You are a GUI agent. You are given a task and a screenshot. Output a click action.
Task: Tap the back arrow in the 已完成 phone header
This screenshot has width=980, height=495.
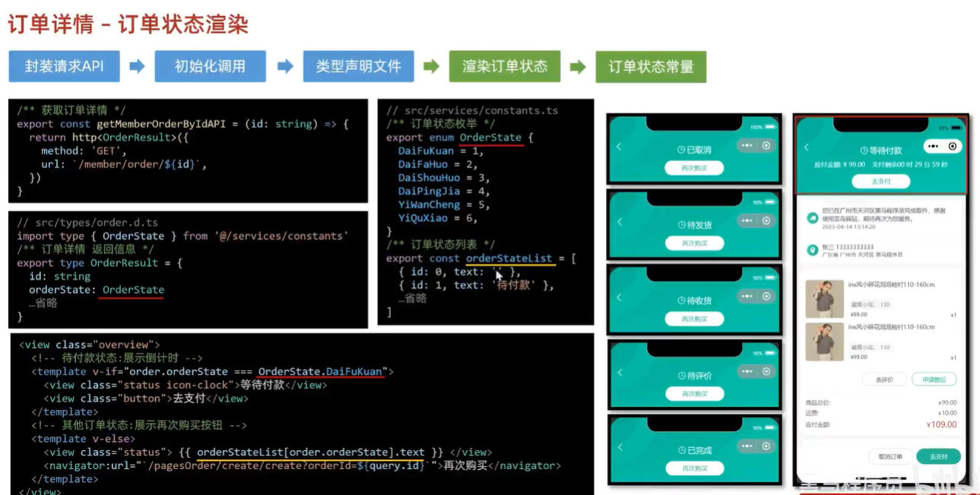(619, 446)
